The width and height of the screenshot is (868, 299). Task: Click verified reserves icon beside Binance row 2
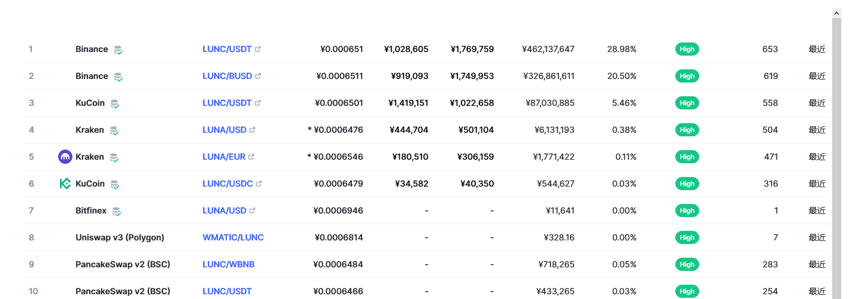point(119,77)
